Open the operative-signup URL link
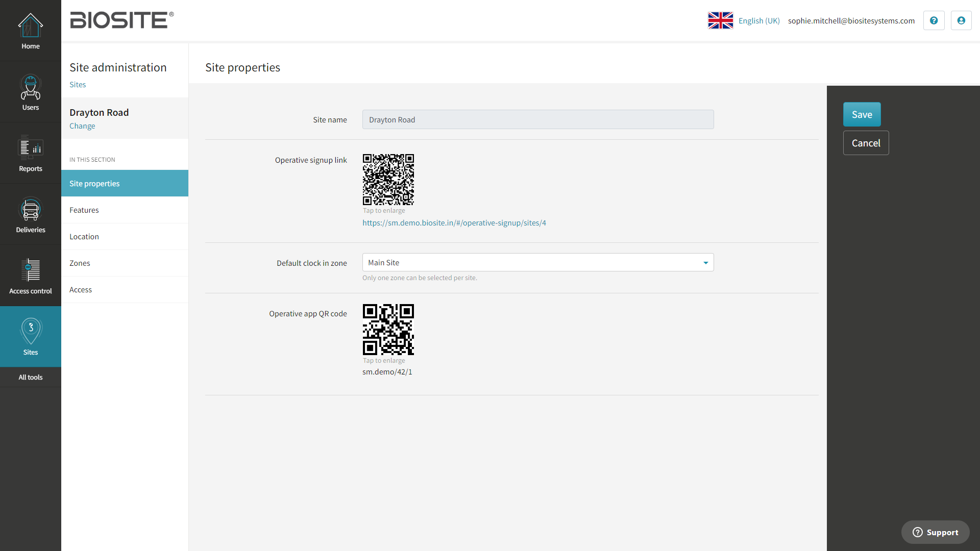The height and width of the screenshot is (551, 980). pos(454,222)
